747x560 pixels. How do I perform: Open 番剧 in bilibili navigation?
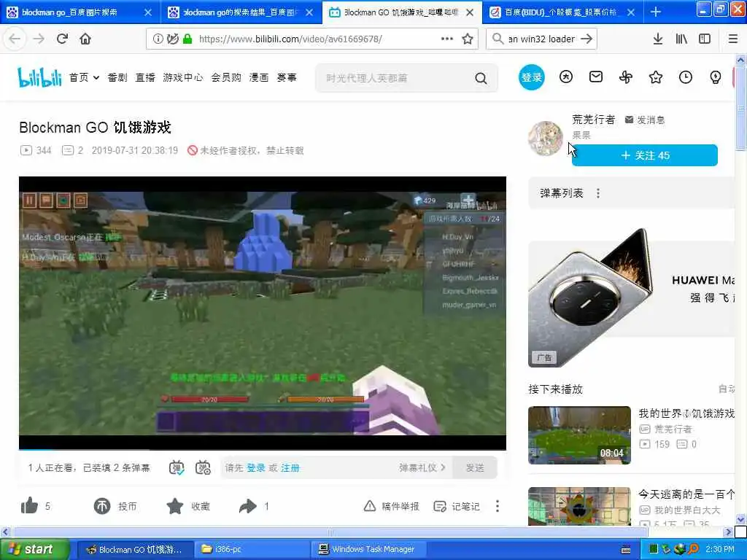pos(117,77)
